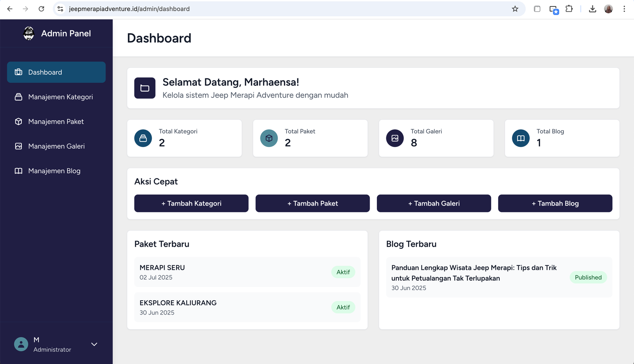Screen dimensions: 634x364
Task: Open the browser extensions puzzle icon
Action: click(x=569, y=9)
